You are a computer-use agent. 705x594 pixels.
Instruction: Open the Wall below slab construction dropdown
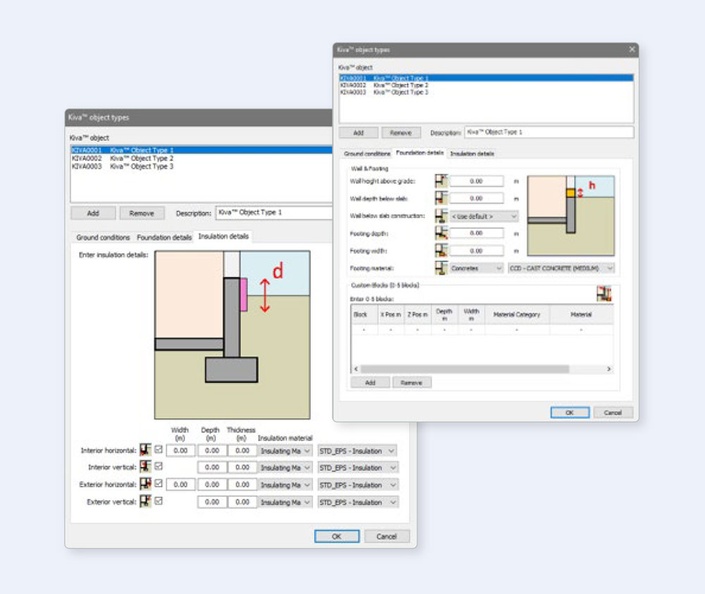[x=484, y=216]
